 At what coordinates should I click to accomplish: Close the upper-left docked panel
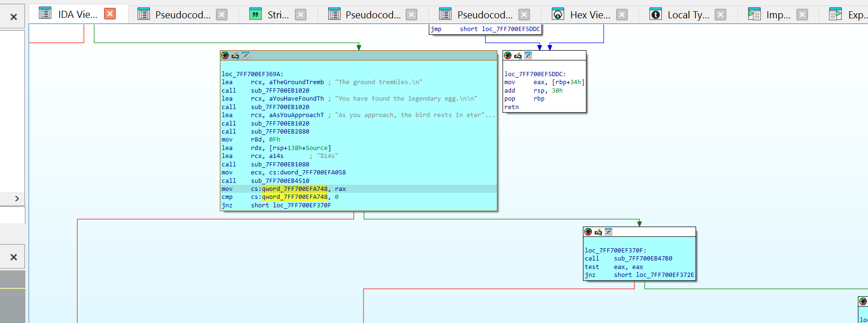14,17
